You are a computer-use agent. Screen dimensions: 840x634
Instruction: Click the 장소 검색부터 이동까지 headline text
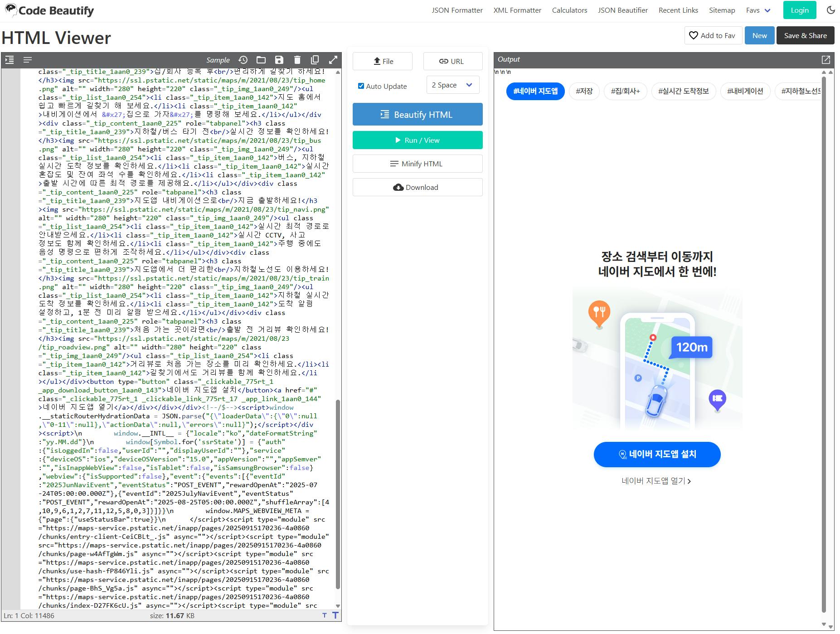pyautogui.click(x=657, y=257)
